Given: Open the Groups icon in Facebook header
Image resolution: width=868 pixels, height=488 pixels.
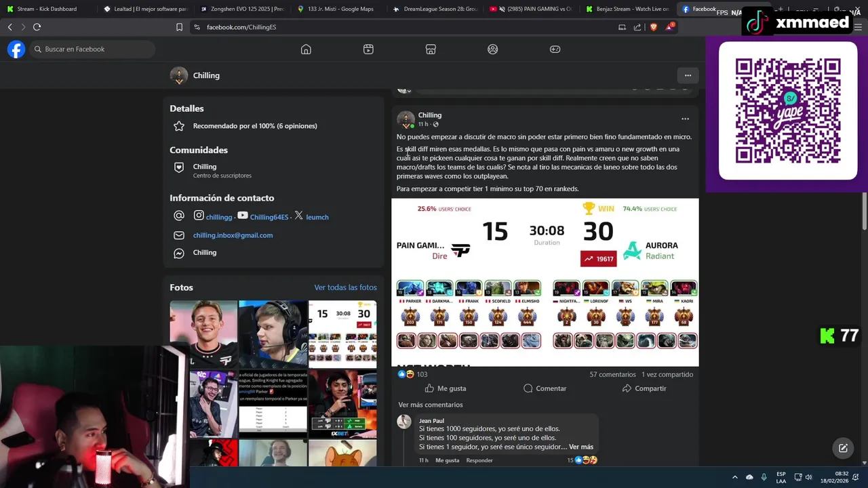Looking at the screenshot, I should [493, 49].
